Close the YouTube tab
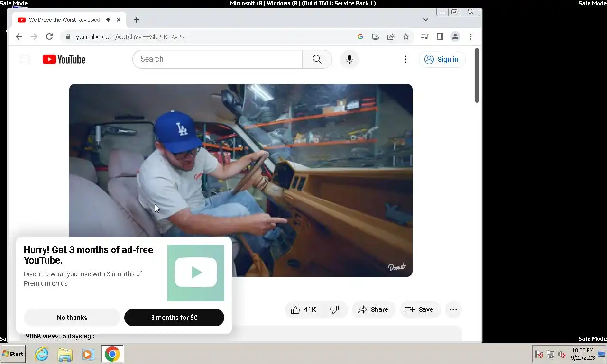The image size is (607, 364). point(119,20)
